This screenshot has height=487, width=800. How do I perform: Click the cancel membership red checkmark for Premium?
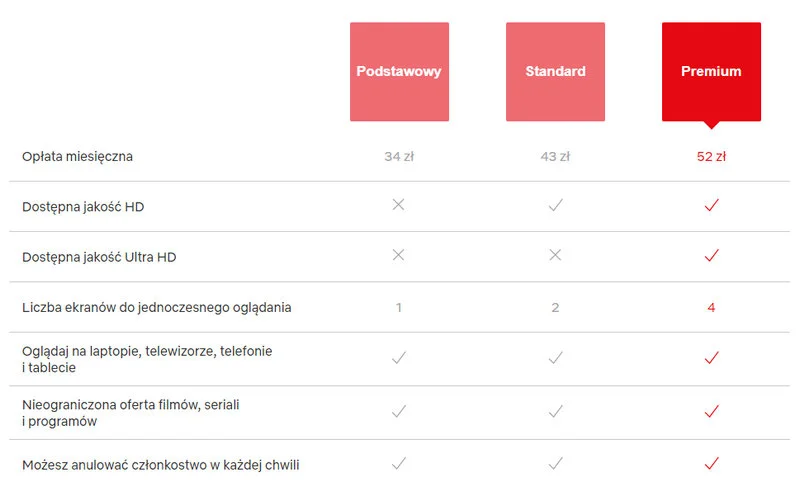(712, 463)
